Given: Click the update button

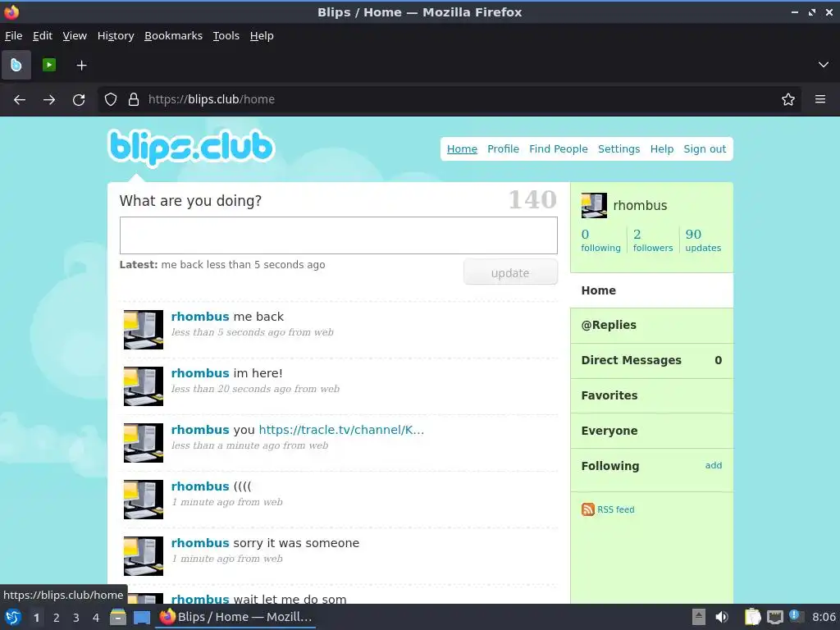Looking at the screenshot, I should click(x=510, y=272).
